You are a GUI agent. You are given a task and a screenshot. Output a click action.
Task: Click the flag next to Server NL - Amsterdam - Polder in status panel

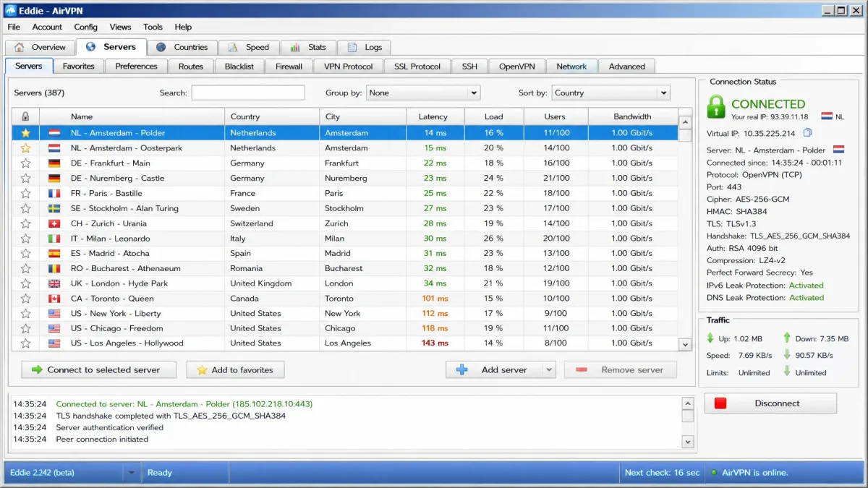pos(839,150)
